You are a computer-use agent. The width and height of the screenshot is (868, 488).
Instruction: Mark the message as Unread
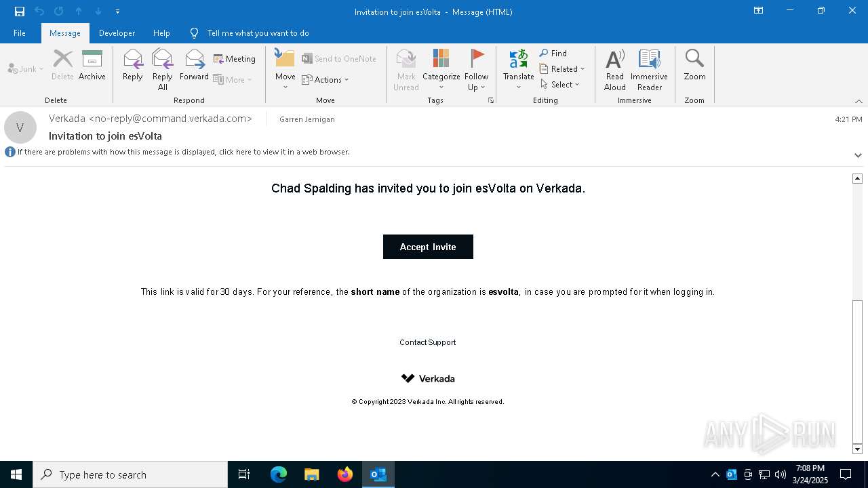[x=406, y=69]
